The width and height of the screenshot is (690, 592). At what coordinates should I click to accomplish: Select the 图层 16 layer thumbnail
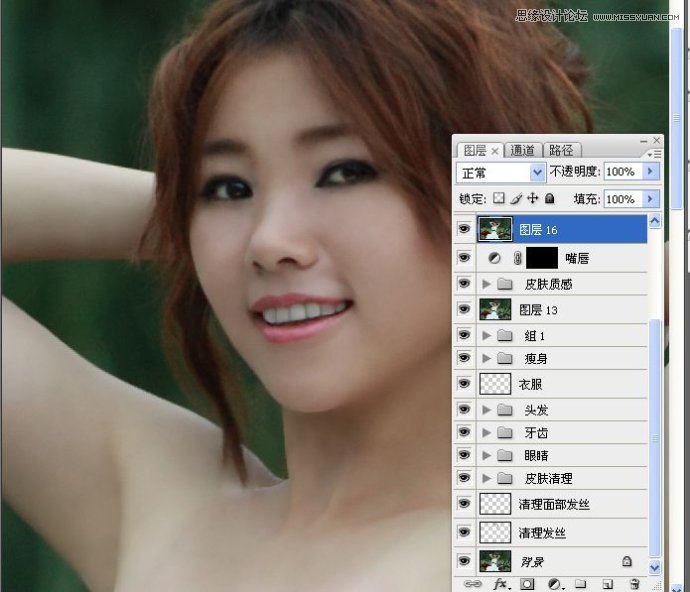pos(495,229)
